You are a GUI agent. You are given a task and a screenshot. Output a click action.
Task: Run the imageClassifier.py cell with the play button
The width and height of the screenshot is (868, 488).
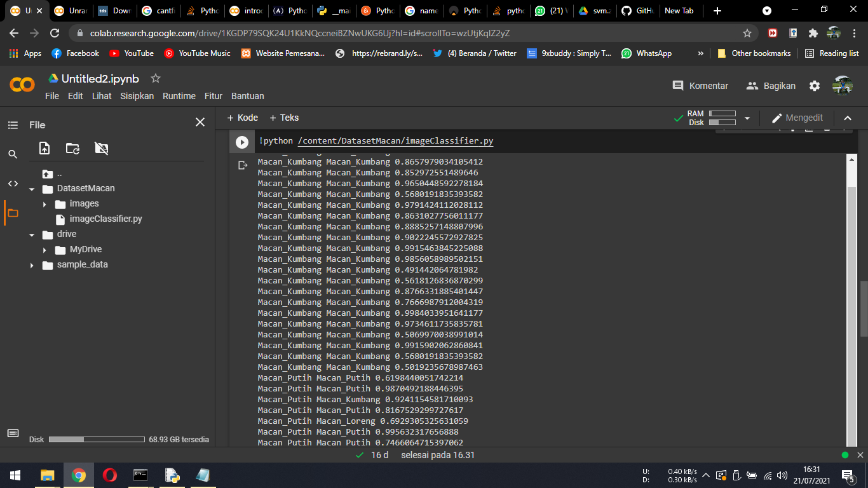tap(241, 141)
